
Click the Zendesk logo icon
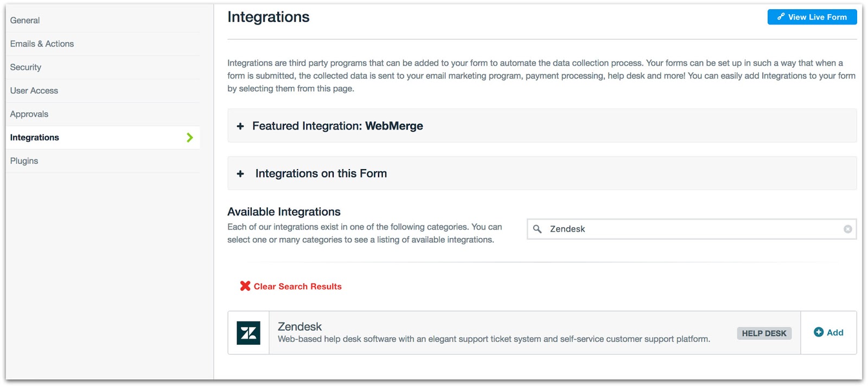(248, 333)
